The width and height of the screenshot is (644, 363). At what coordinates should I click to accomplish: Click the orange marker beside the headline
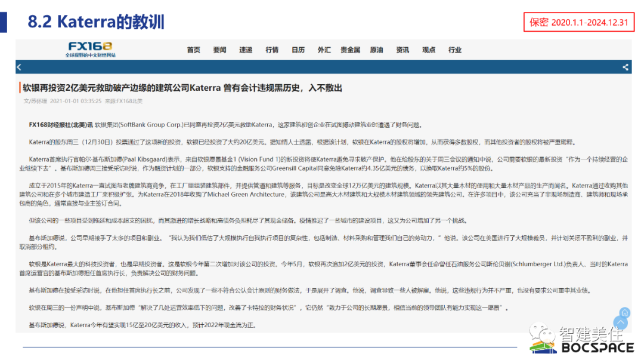coord(21,87)
